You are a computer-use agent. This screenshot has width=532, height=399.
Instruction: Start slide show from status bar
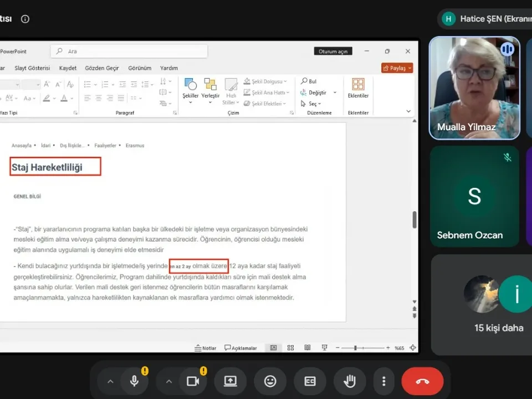(x=324, y=348)
